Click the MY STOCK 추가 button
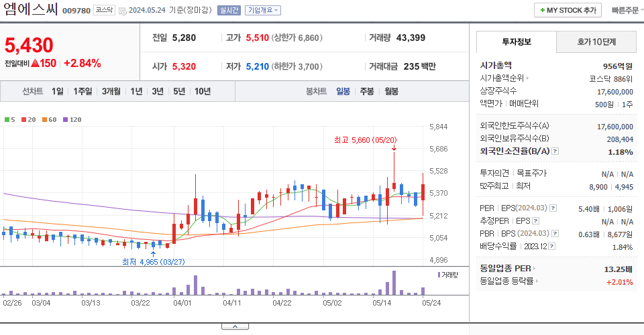644x335 pixels. [x=568, y=10]
